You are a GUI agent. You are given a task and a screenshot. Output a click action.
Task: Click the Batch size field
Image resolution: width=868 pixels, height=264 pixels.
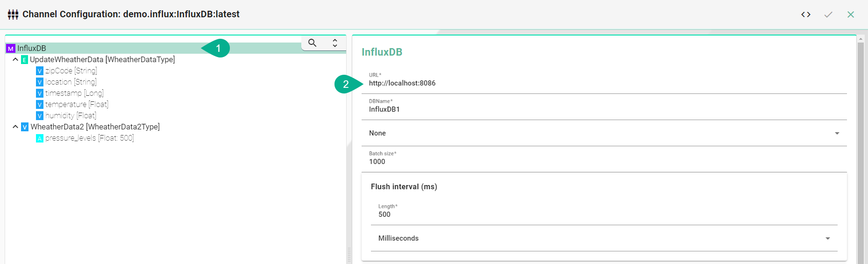(x=604, y=162)
